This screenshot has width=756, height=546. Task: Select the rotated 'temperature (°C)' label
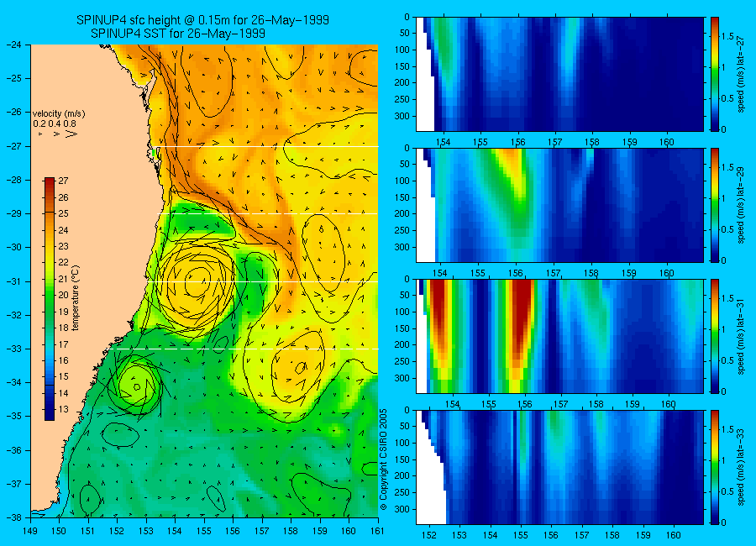click(76, 298)
